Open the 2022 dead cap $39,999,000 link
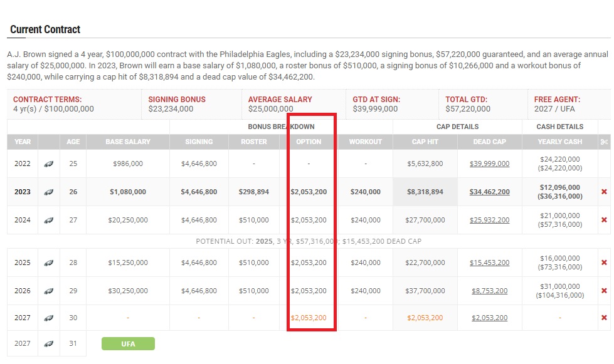Screen dimensions: 614x364 489,164
